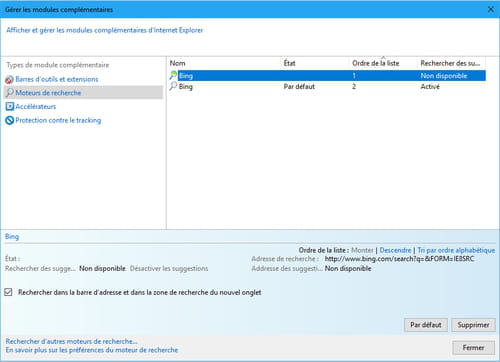500x362 pixels.
Task: Click the bing.com search address URL
Action: (399, 259)
